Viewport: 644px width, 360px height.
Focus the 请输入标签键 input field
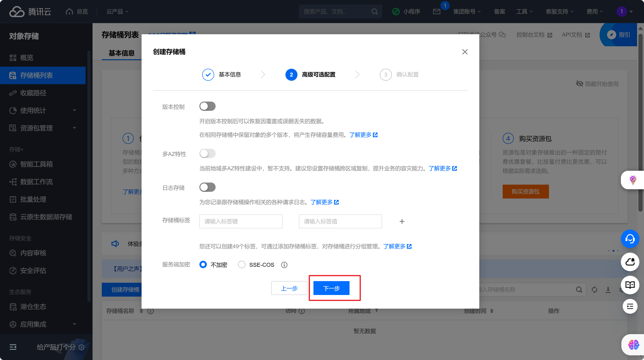[241, 221]
